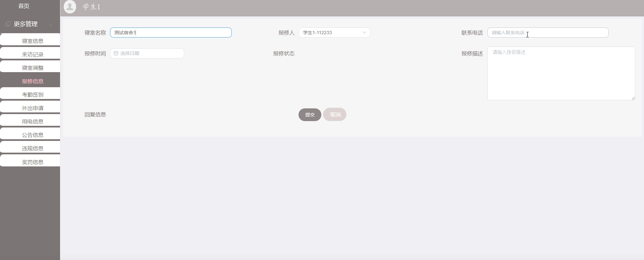Click the 取消 button

335,115
